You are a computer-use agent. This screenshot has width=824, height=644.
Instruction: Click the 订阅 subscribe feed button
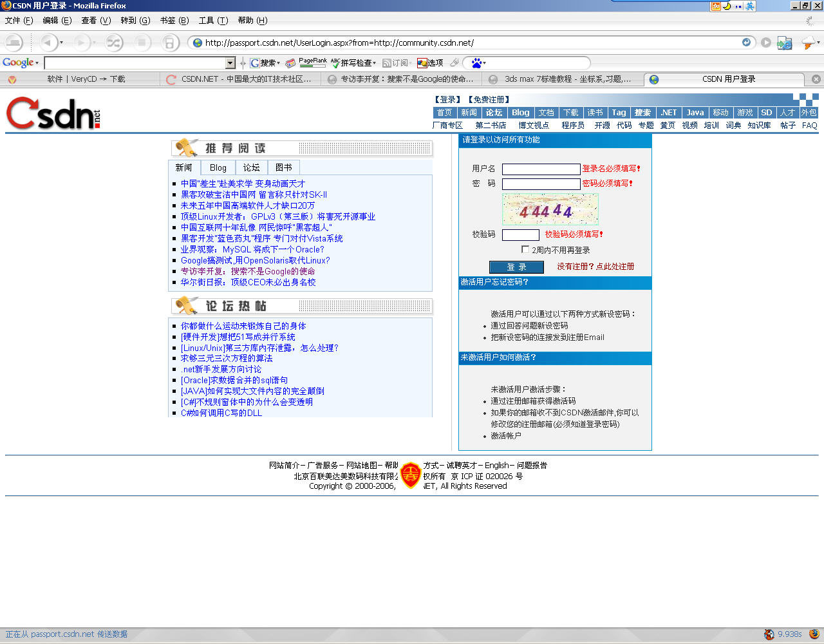397,62
